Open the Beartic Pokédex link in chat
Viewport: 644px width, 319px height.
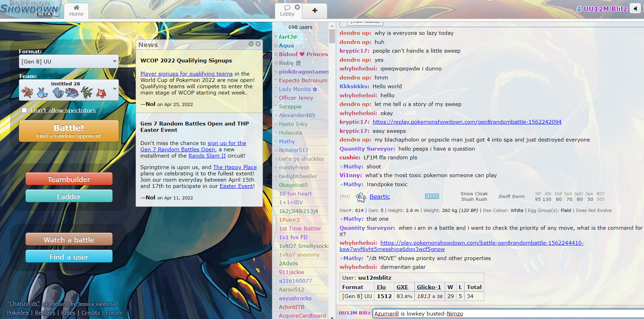pos(380,197)
